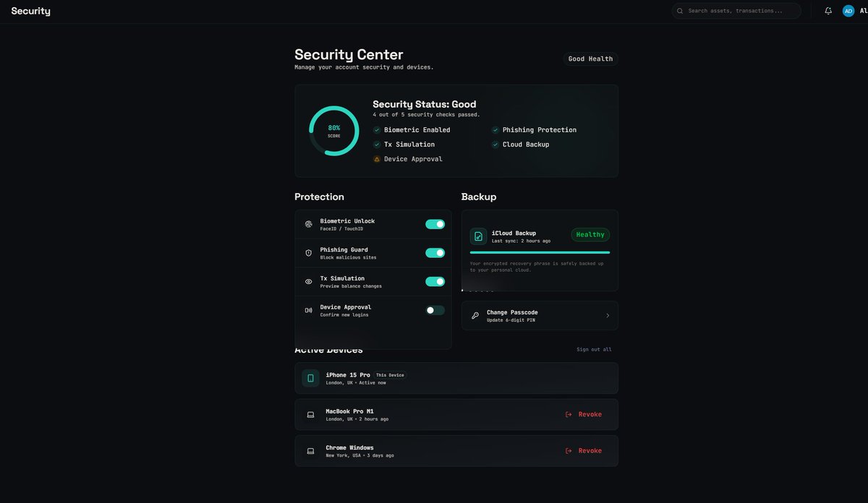Click the Cloud Backup check icon
This screenshot has width=868, height=503.
495,145
